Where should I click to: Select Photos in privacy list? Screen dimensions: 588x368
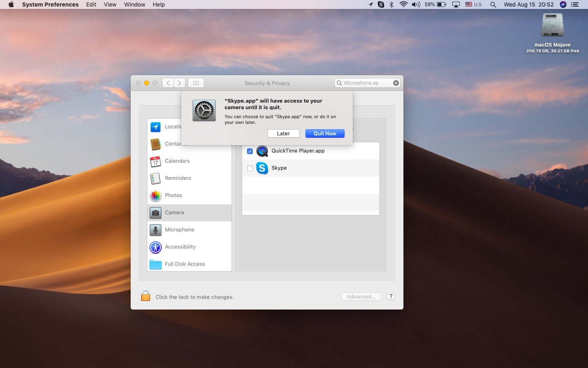pyautogui.click(x=189, y=195)
